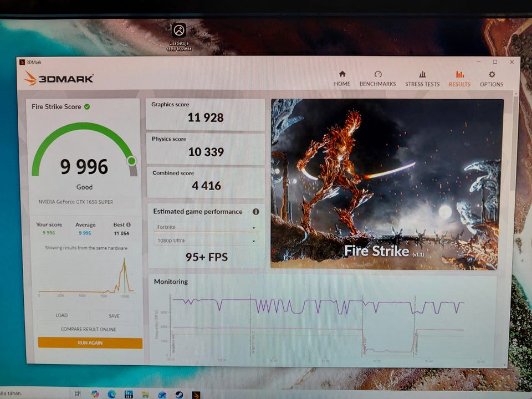This screenshot has height=399, width=532.
Task: Open Steam from the taskbar
Action: coord(179,395)
